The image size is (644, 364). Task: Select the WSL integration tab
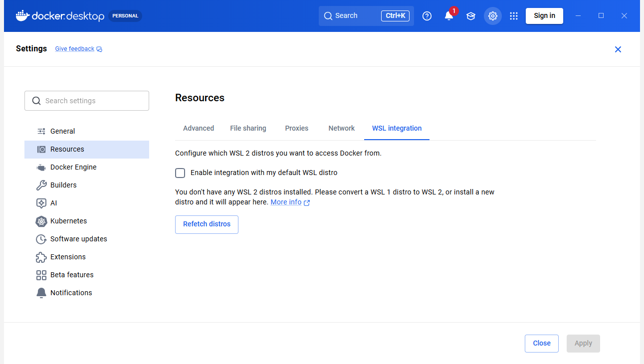(x=397, y=128)
